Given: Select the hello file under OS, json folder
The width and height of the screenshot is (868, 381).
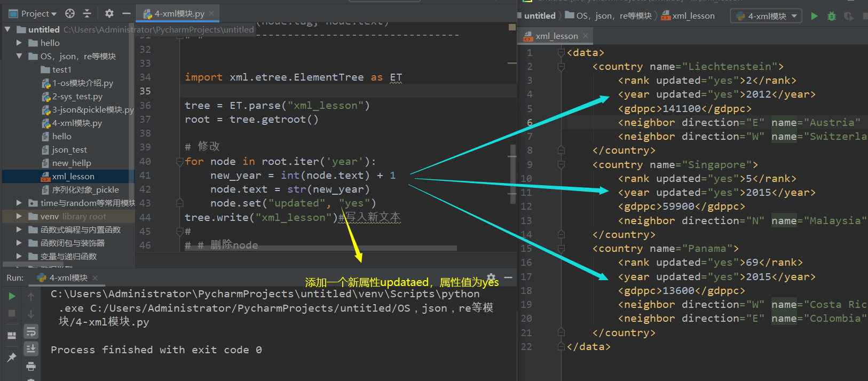Looking at the screenshot, I should tap(57, 136).
